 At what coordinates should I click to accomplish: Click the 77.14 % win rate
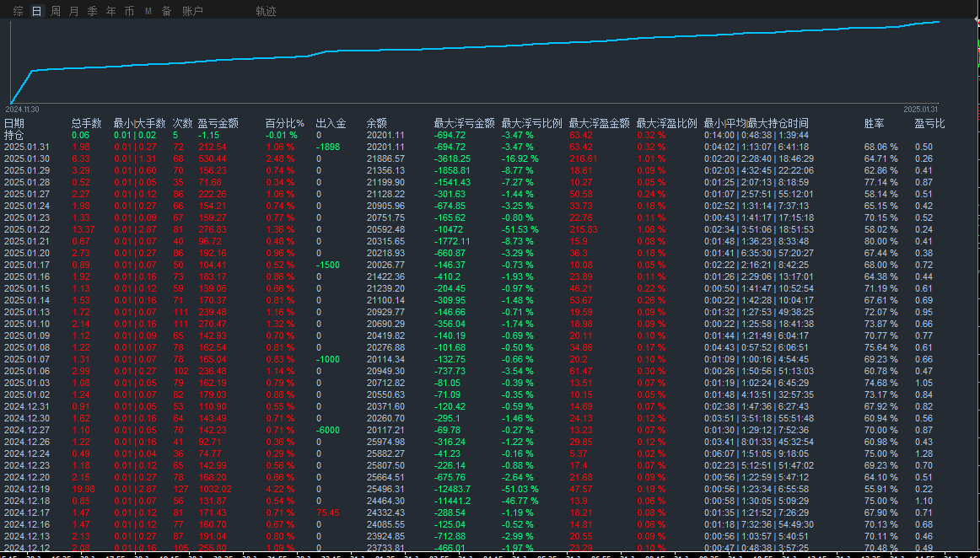(881, 182)
